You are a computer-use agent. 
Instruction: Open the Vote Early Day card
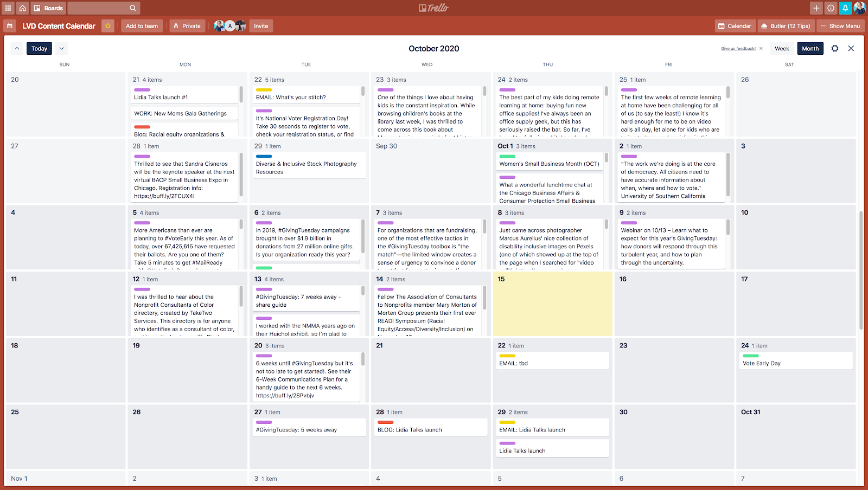(796, 360)
